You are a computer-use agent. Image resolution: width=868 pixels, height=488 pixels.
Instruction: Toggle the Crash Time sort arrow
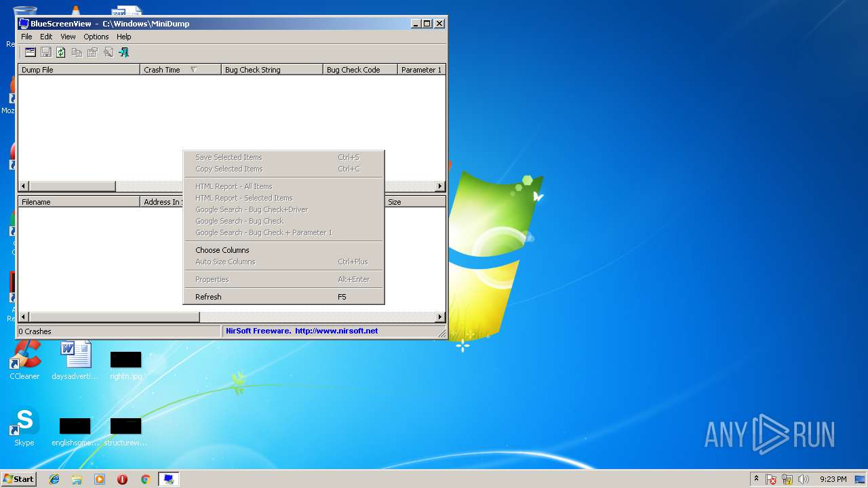193,70
